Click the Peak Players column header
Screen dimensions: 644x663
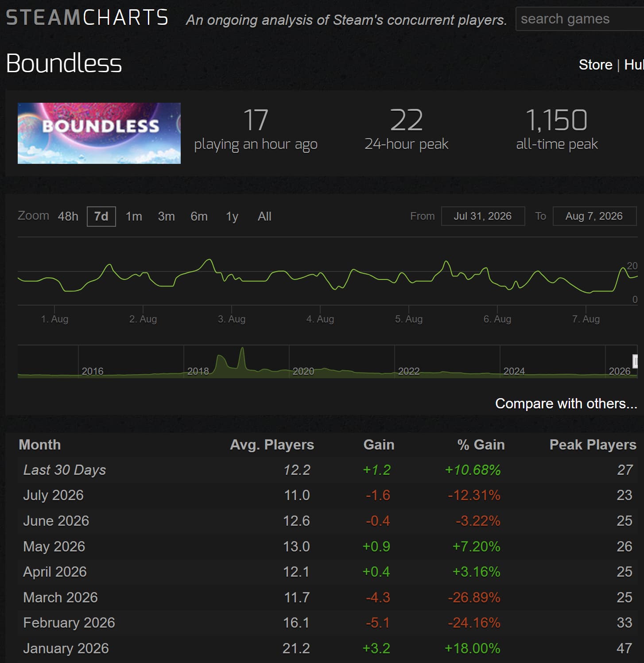tap(593, 445)
